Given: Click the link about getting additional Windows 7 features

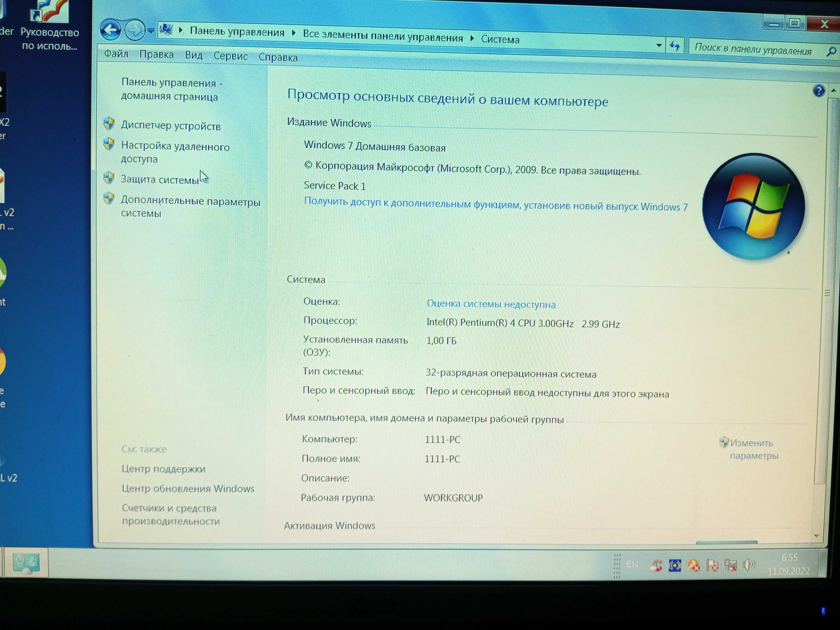Looking at the screenshot, I should point(496,204).
